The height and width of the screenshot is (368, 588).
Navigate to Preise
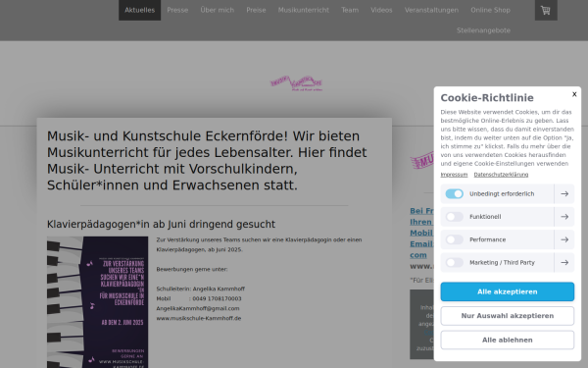256,10
